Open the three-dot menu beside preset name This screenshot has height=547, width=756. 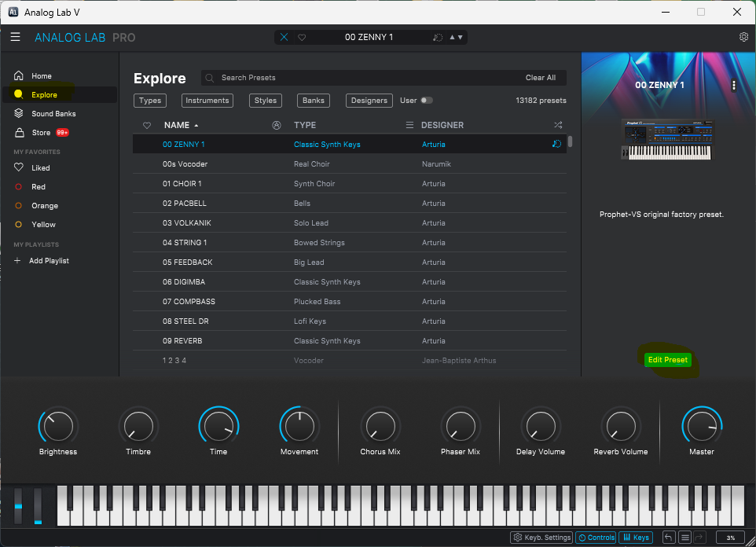(733, 85)
